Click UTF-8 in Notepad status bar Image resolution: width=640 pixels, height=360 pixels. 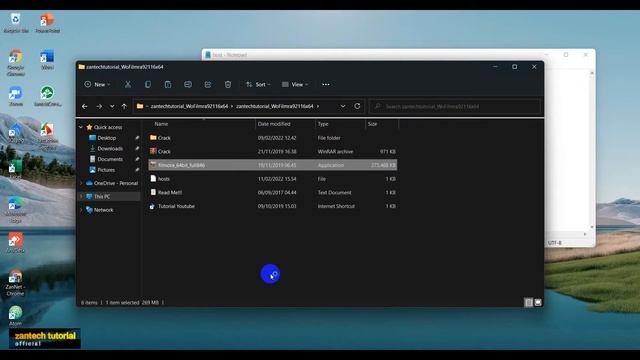pos(554,243)
